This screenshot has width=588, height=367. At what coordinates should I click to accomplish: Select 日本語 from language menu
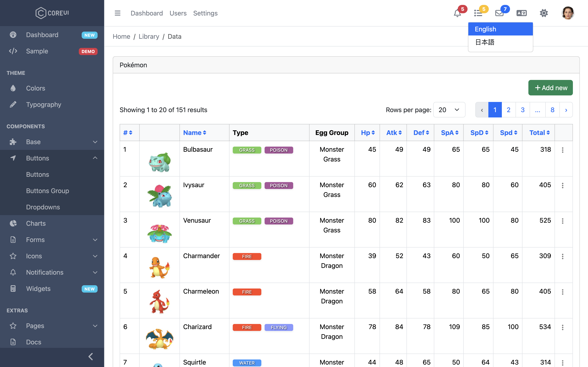point(485,42)
